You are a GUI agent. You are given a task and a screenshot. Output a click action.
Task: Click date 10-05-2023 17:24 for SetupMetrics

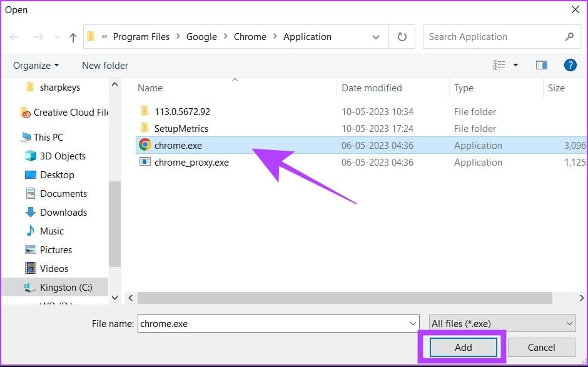pyautogui.click(x=377, y=129)
